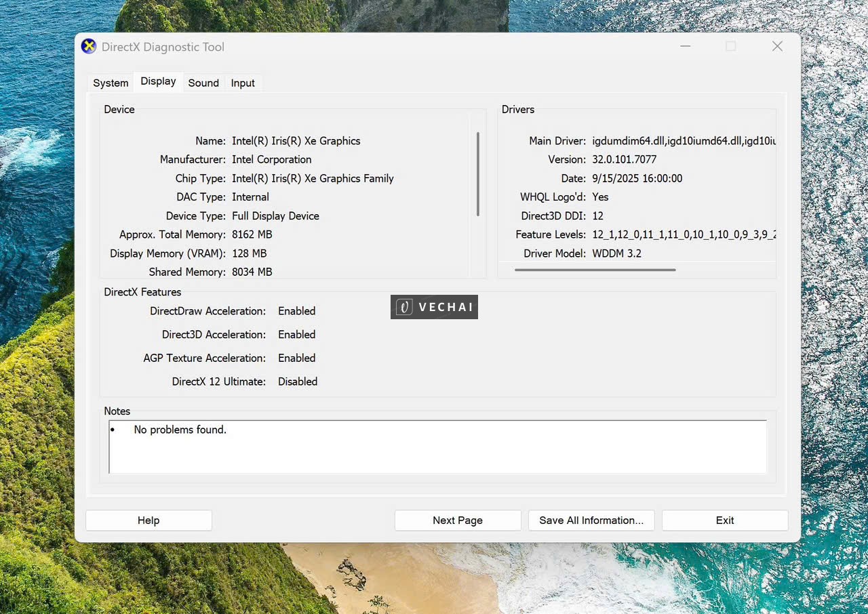Click the 'Drivers' group heading

click(x=518, y=109)
